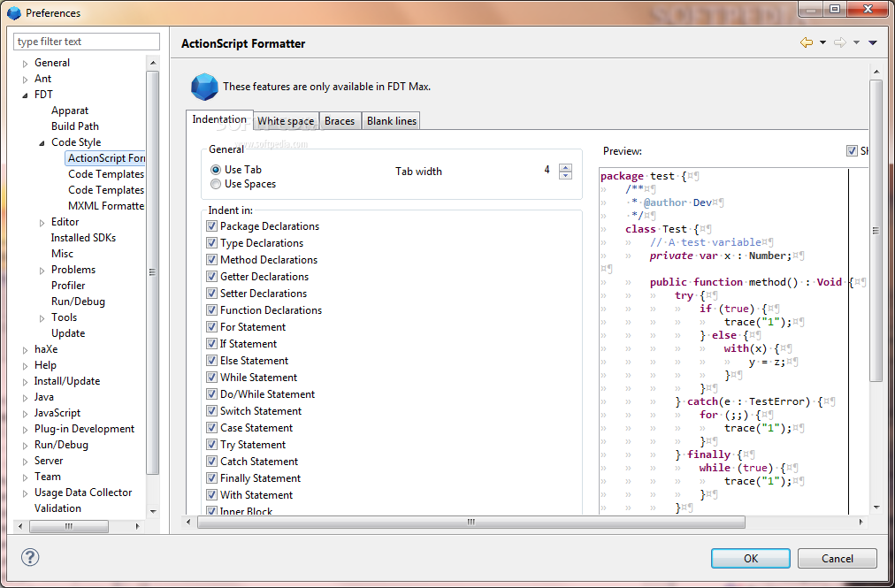This screenshot has width=895, height=588.
Task: Expand the Tools tree node
Action: point(42,318)
